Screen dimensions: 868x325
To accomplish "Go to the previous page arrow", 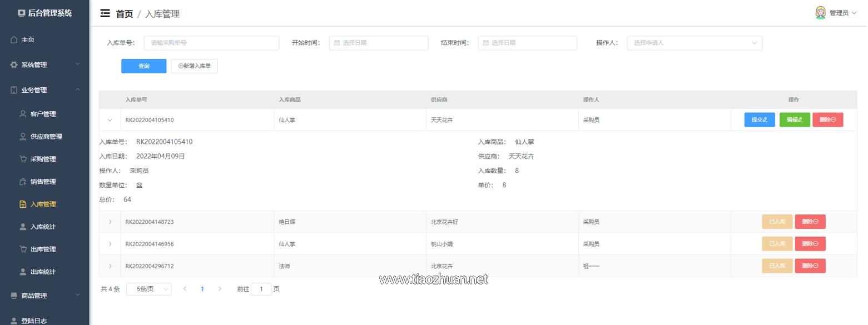I will [x=185, y=289].
